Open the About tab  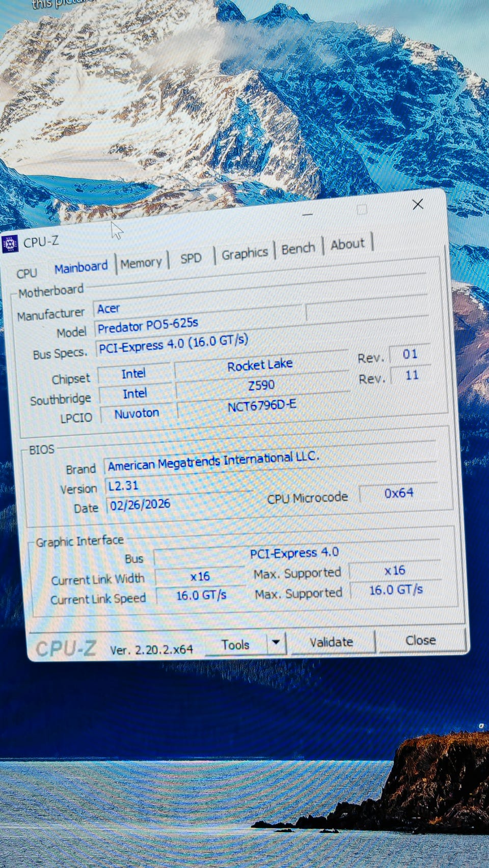(348, 245)
